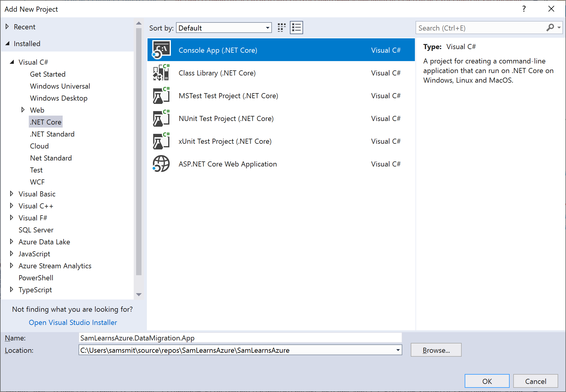
Task: Click into the project Name field
Action: (240, 338)
